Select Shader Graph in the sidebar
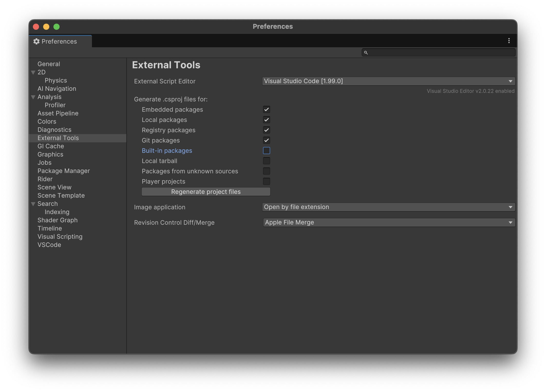Image resolution: width=546 pixels, height=392 pixels. (58, 220)
